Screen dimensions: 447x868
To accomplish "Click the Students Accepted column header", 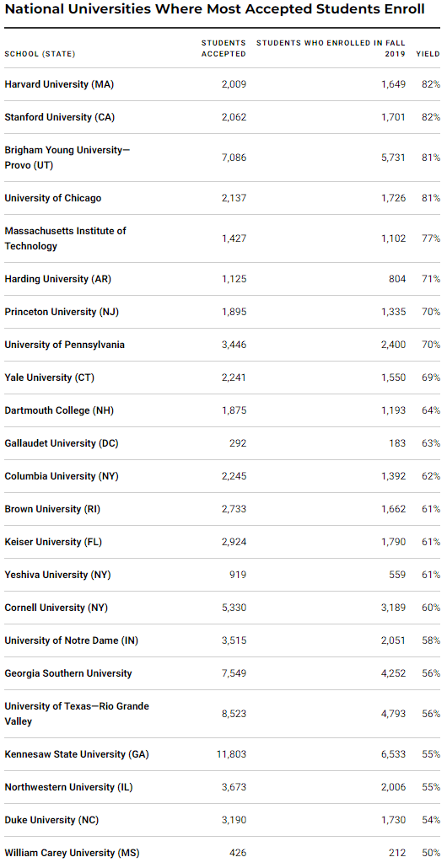I will pos(223,48).
